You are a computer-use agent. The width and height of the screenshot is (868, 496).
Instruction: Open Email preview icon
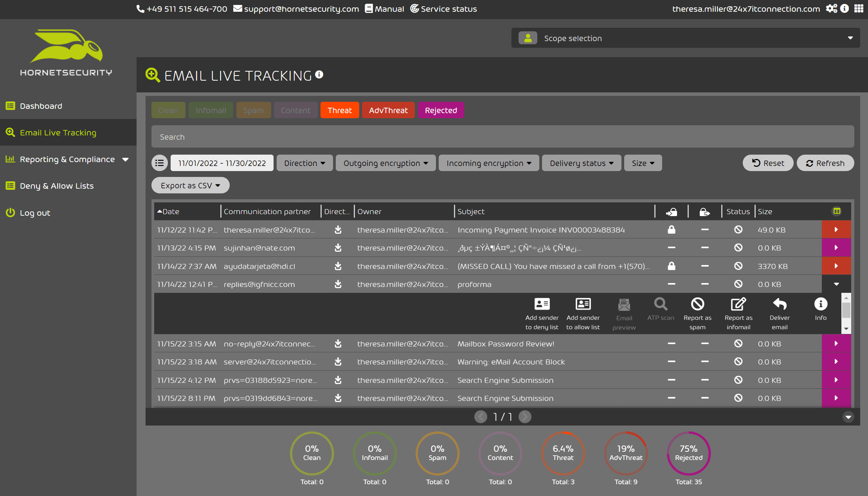point(624,305)
